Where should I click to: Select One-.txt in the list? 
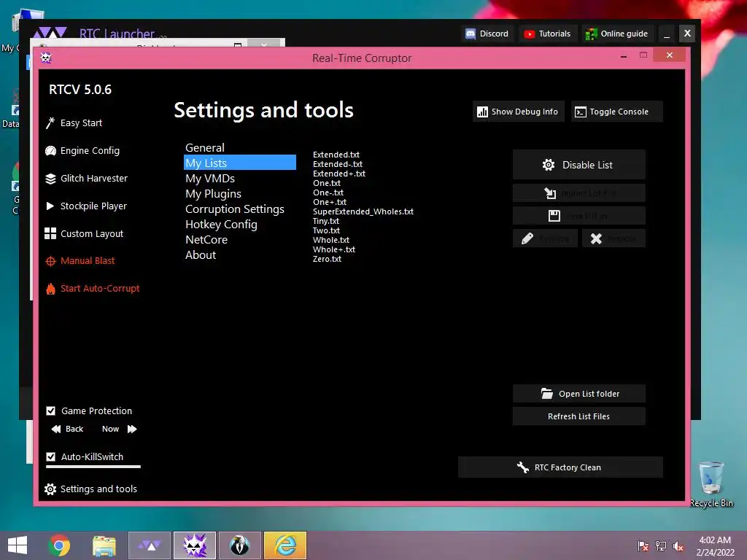coord(328,192)
